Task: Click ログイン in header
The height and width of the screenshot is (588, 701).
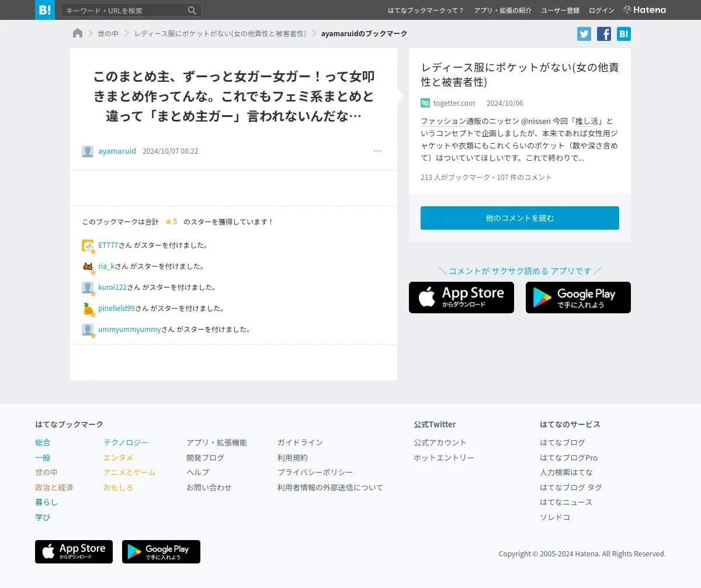Action: click(x=602, y=11)
